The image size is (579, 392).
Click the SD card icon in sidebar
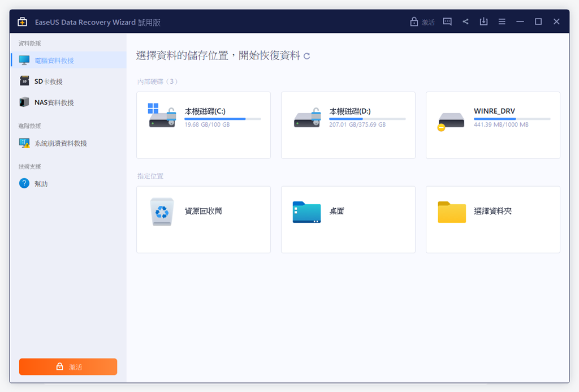coord(24,81)
